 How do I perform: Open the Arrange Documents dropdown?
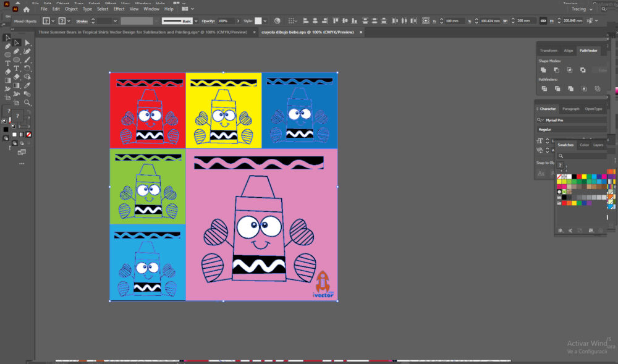pos(188,9)
